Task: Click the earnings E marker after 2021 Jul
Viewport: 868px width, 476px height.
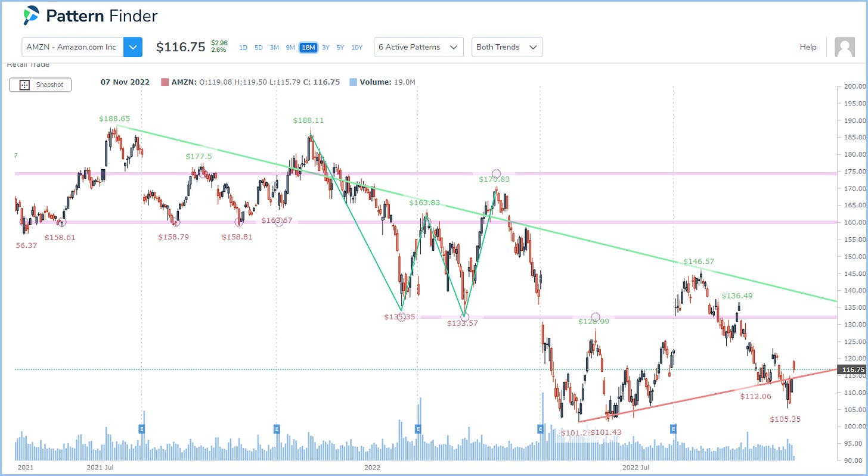Action: point(142,428)
